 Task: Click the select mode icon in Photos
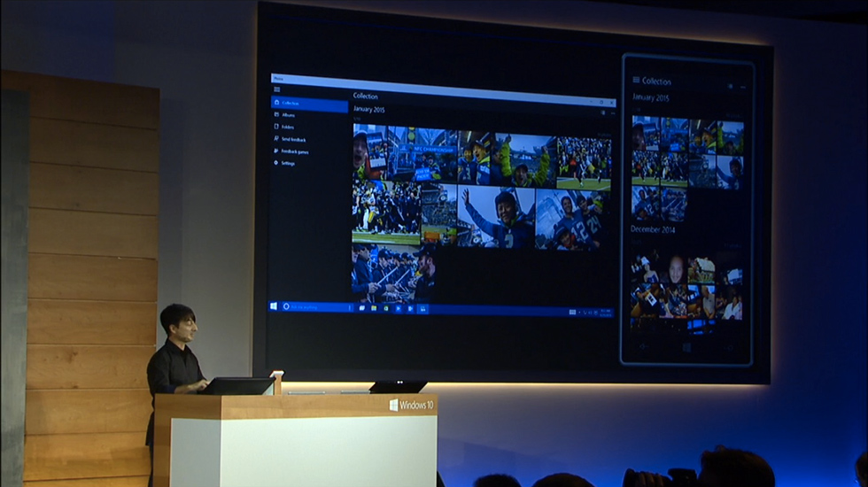click(x=602, y=112)
